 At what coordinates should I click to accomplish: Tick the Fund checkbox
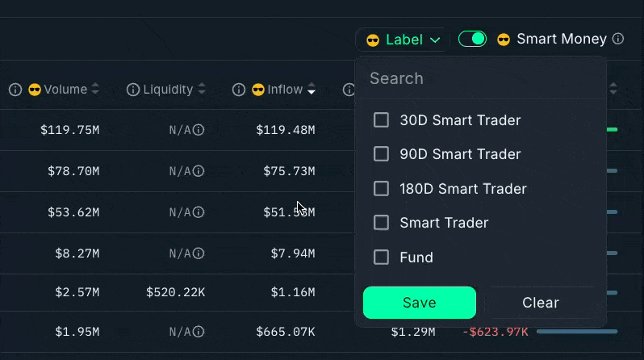point(382,257)
